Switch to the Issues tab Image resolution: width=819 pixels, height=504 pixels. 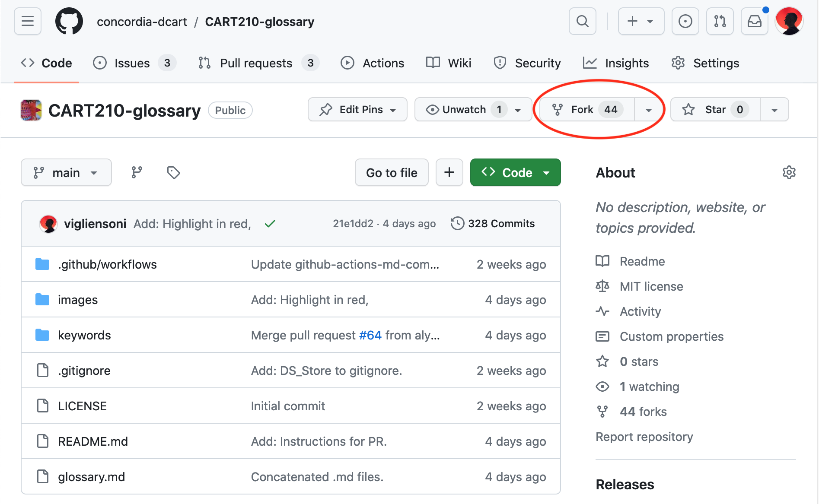point(134,63)
